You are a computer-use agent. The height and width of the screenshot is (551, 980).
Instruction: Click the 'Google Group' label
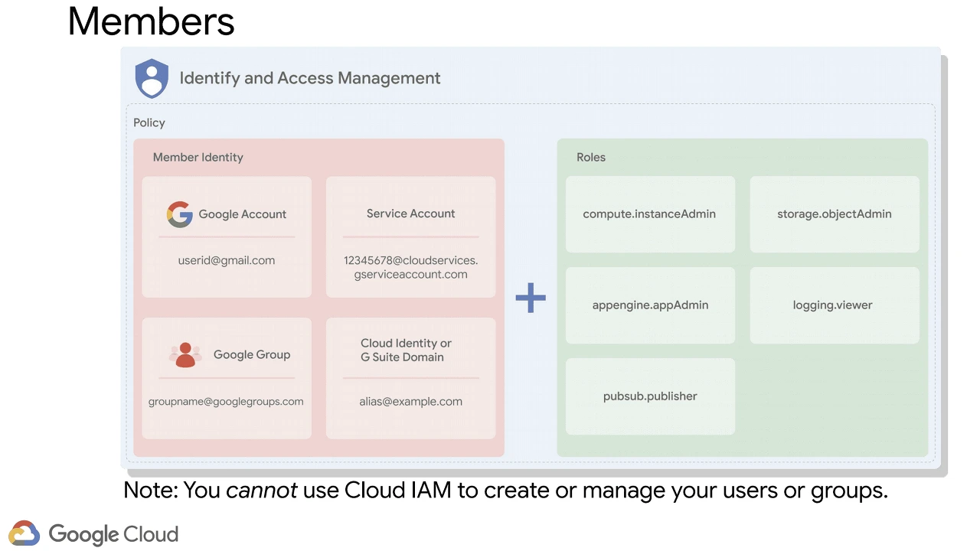(252, 354)
